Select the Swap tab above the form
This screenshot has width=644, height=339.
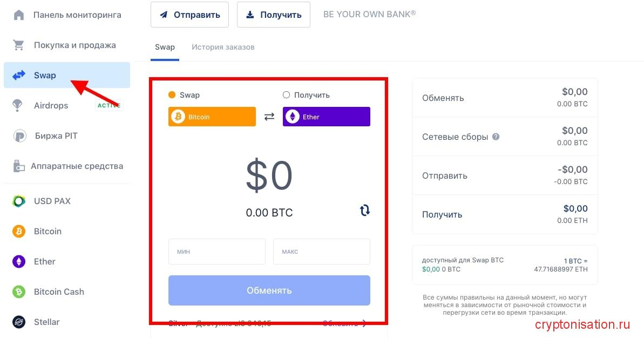coord(165,47)
